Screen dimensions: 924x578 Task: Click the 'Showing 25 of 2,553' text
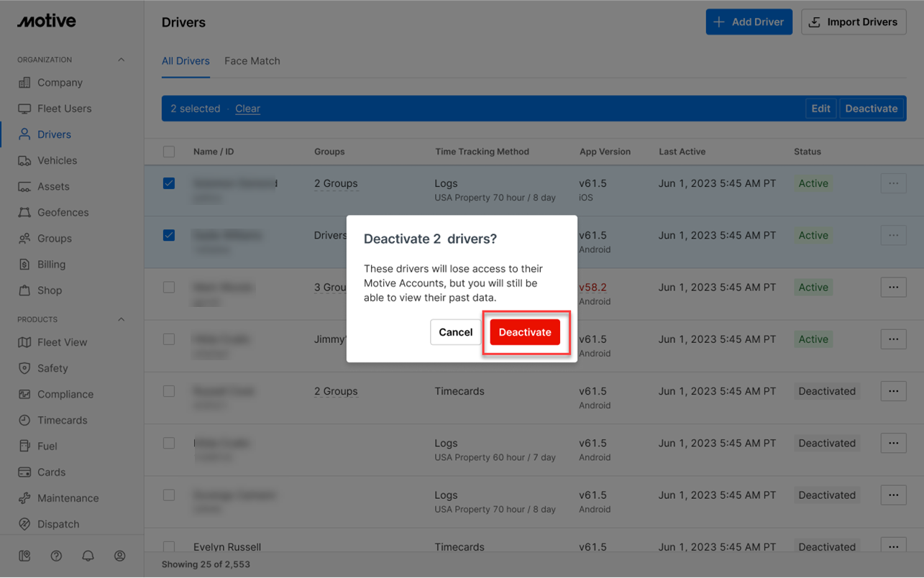(206, 564)
